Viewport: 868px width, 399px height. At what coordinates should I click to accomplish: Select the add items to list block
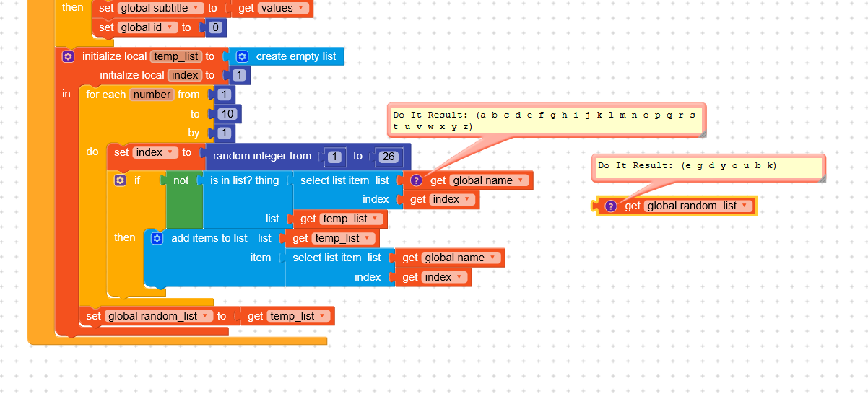(209, 238)
